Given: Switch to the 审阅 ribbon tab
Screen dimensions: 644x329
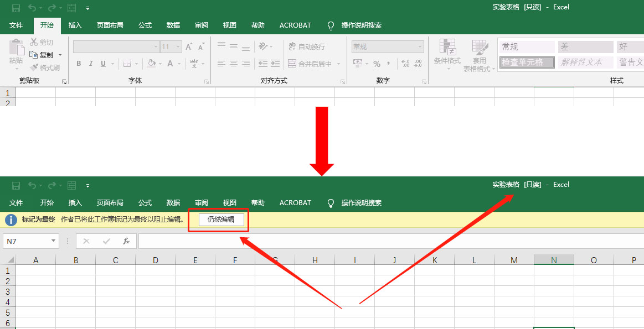Looking at the screenshot, I should coord(202,25).
